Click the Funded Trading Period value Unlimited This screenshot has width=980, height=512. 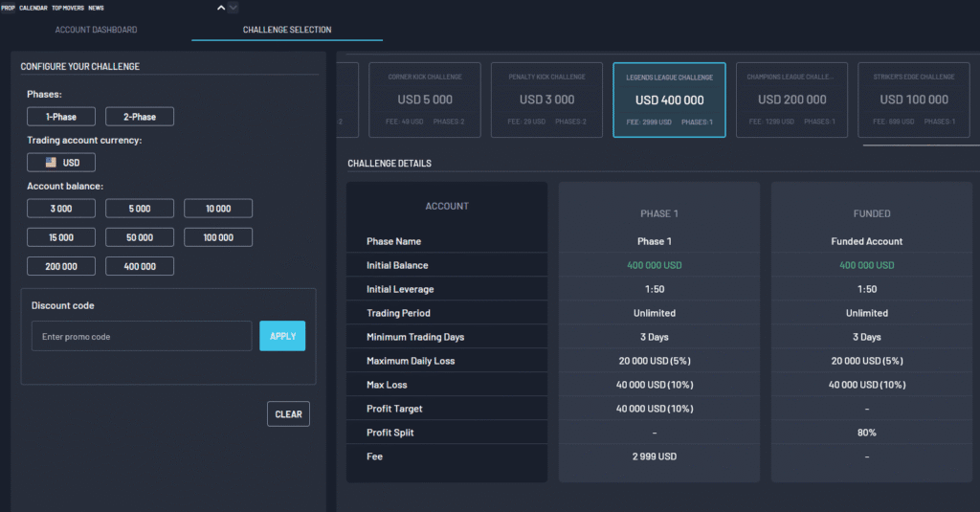pyautogui.click(x=867, y=313)
